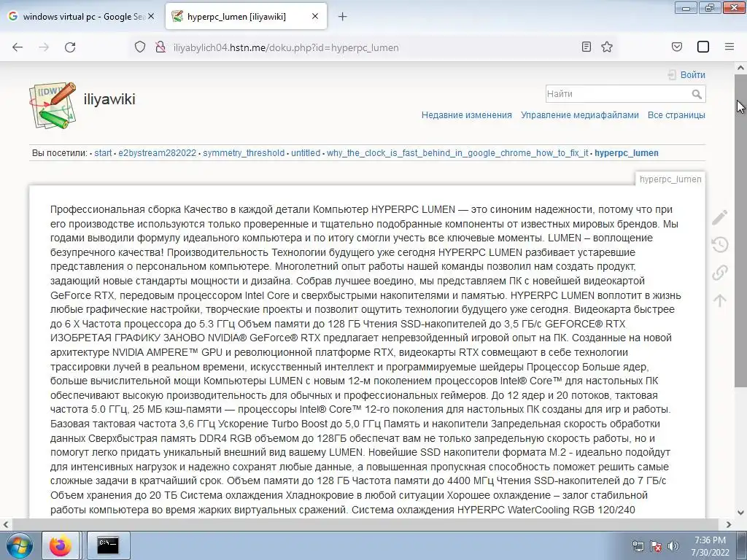Click the network tray icon
Screen dimensions: 747x560
point(638,546)
